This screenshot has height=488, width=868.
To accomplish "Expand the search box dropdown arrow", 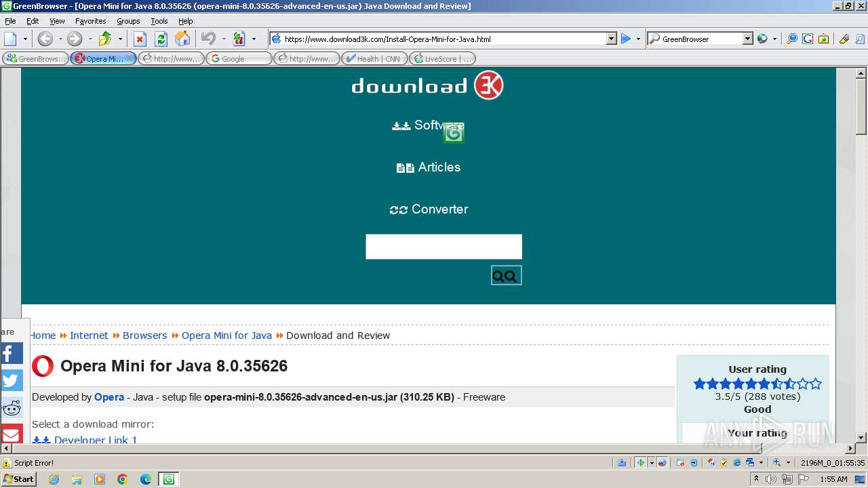I will click(748, 39).
